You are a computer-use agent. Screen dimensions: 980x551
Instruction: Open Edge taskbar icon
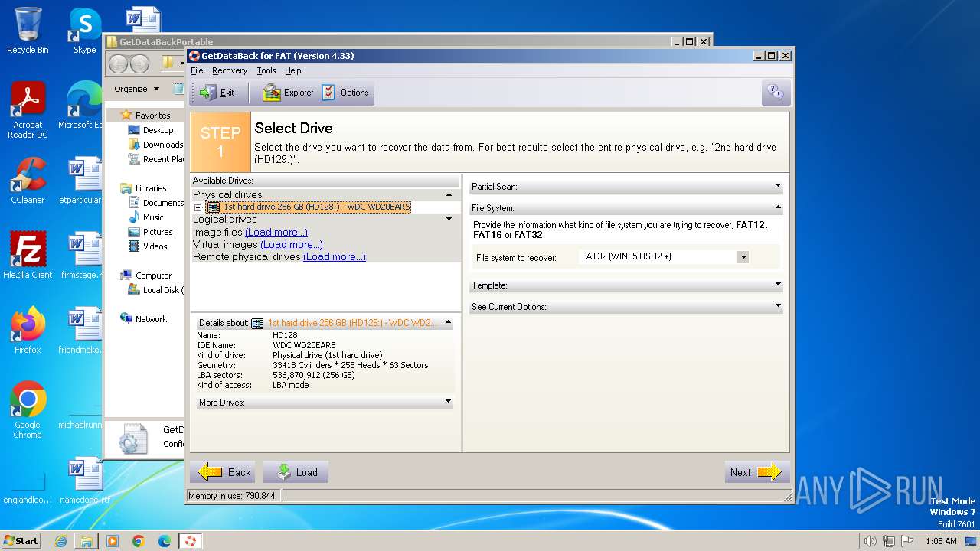(x=165, y=541)
